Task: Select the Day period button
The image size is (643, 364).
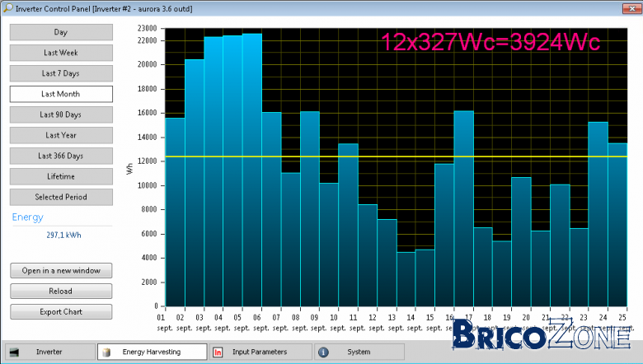Action: [x=61, y=32]
